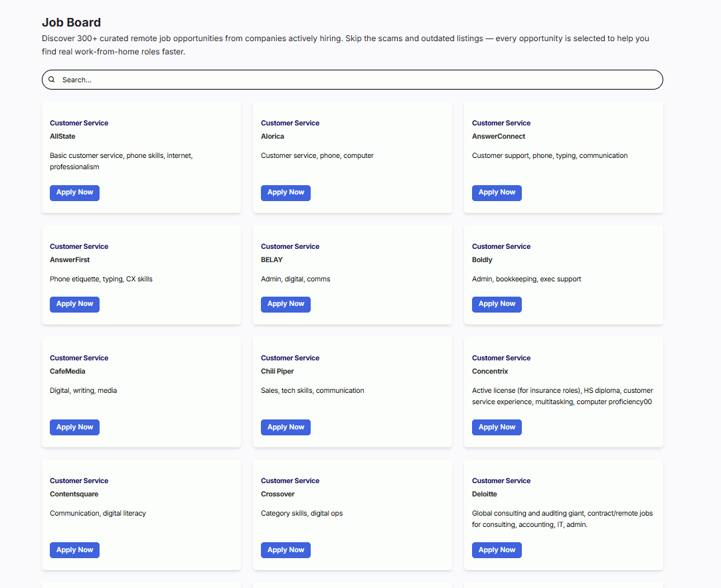Click Customer Service label above Deloitte
The height and width of the screenshot is (588, 721).
[x=501, y=481]
